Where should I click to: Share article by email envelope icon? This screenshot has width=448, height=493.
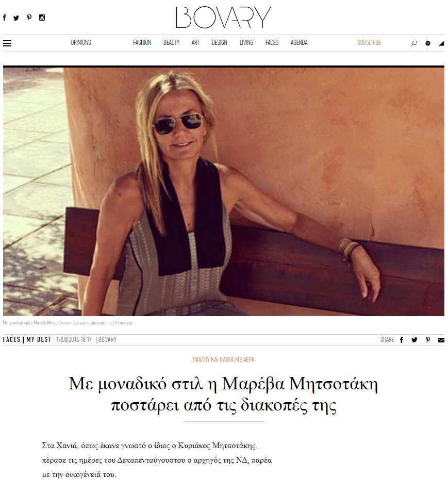tap(441, 340)
